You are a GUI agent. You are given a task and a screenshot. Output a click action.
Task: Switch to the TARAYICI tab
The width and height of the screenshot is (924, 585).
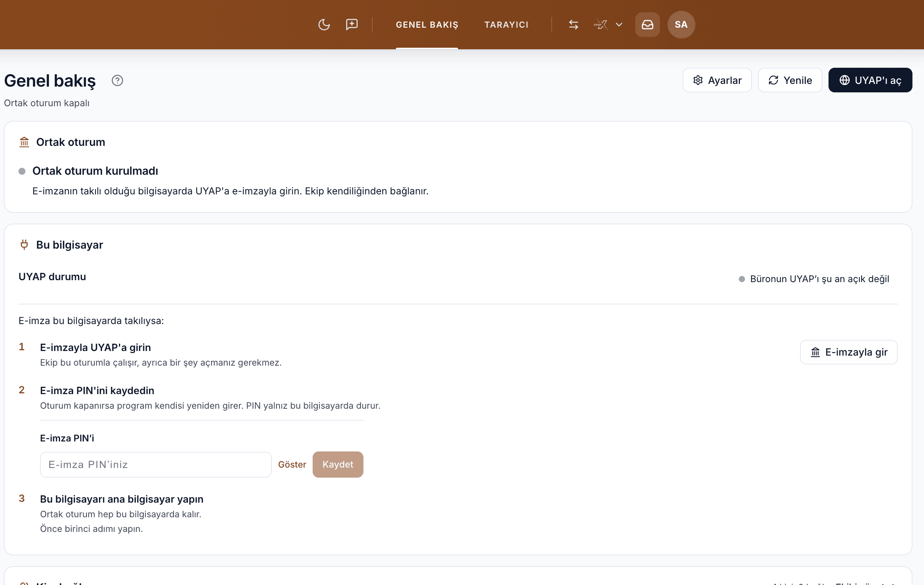pos(506,25)
